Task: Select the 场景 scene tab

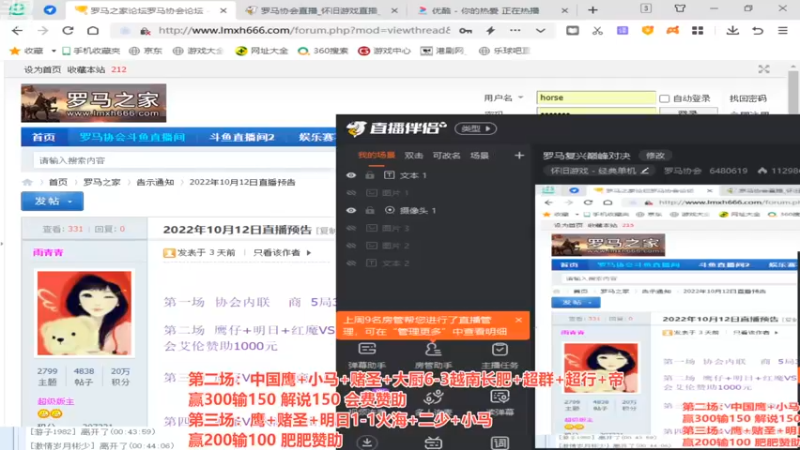Action: click(x=479, y=155)
